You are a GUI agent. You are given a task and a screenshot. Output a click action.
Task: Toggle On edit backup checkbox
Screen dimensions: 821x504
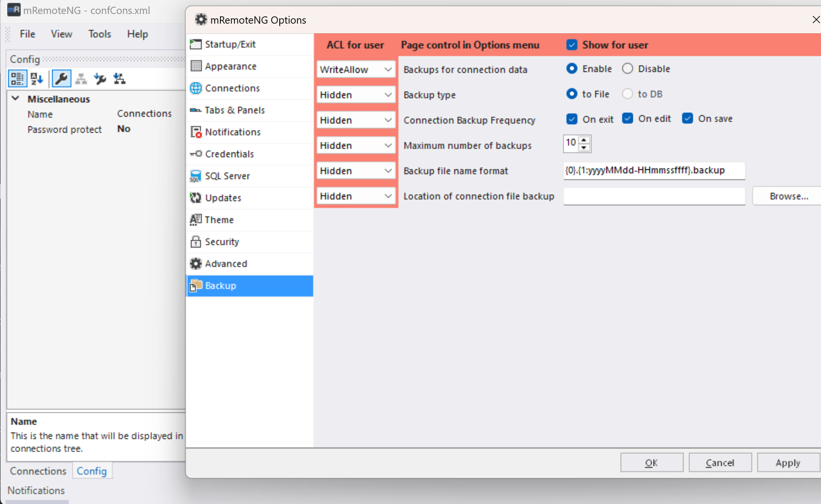[x=628, y=118]
